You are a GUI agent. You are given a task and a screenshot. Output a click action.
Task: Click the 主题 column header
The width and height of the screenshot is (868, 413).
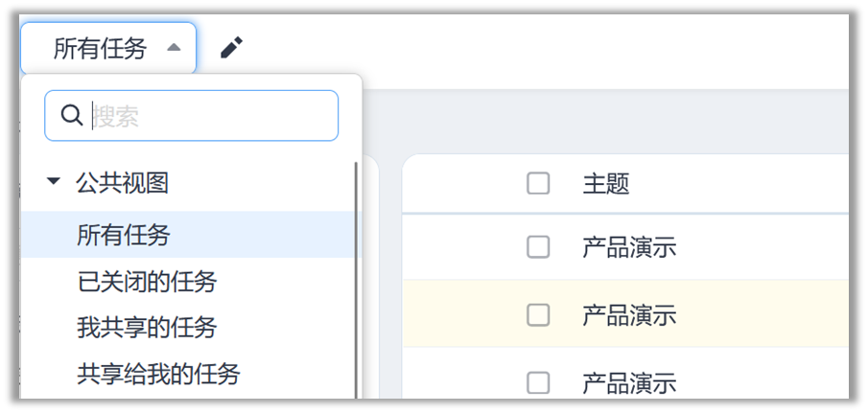(606, 183)
